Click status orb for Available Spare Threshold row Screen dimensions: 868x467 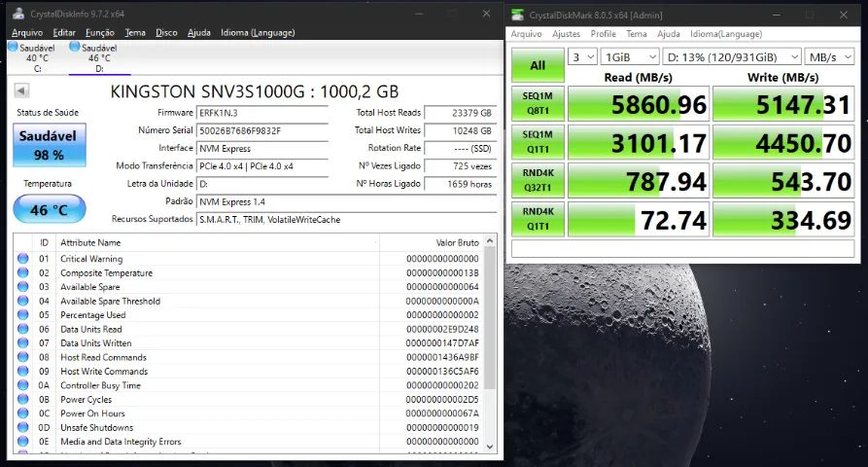(22, 301)
